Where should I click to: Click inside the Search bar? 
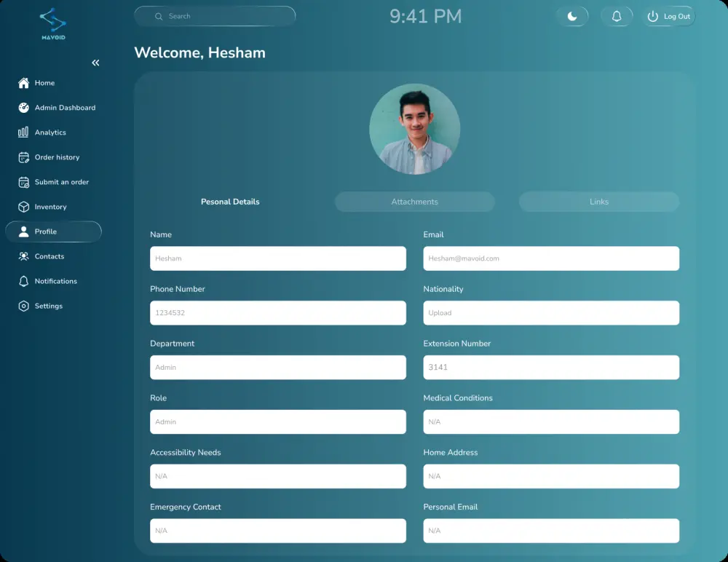pyautogui.click(x=215, y=15)
